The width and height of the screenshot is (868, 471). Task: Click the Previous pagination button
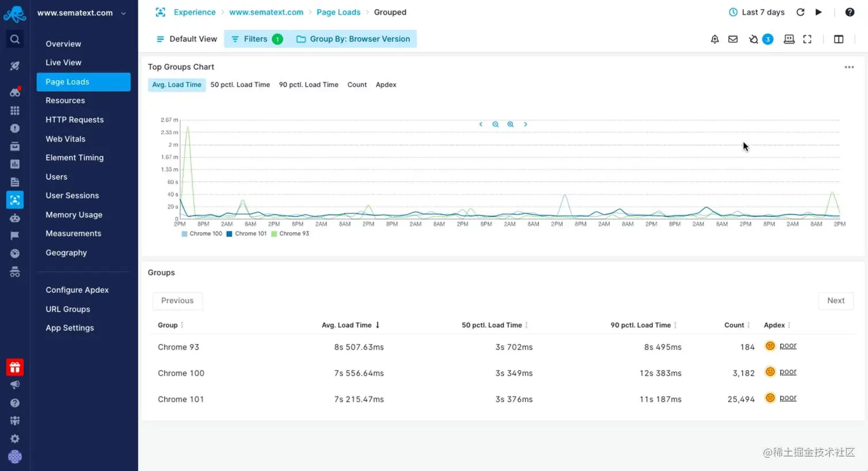coord(177,301)
